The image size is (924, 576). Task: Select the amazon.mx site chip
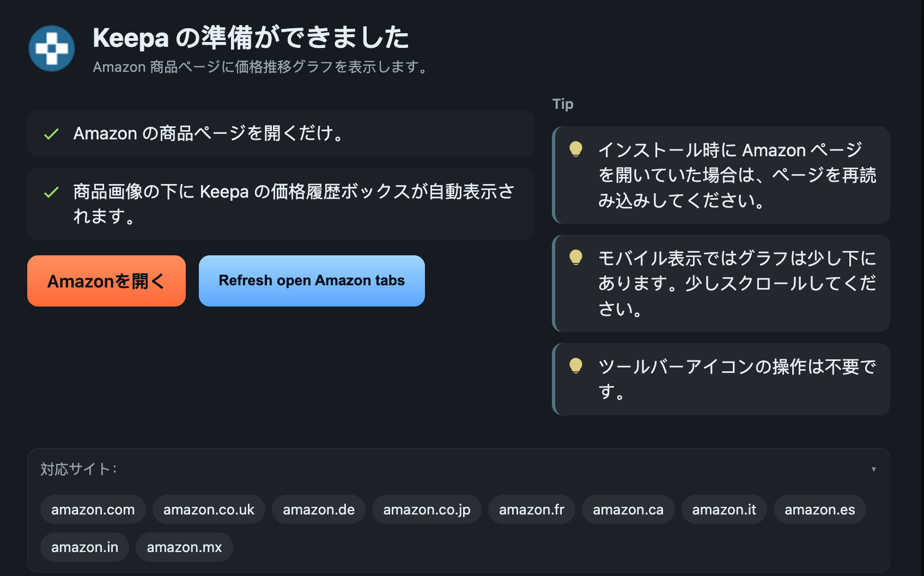click(x=184, y=547)
